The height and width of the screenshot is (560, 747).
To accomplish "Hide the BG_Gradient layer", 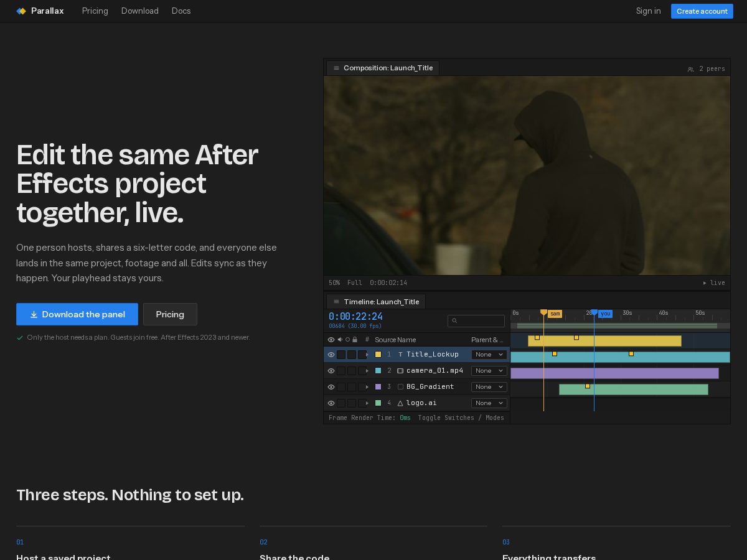I will (331, 387).
